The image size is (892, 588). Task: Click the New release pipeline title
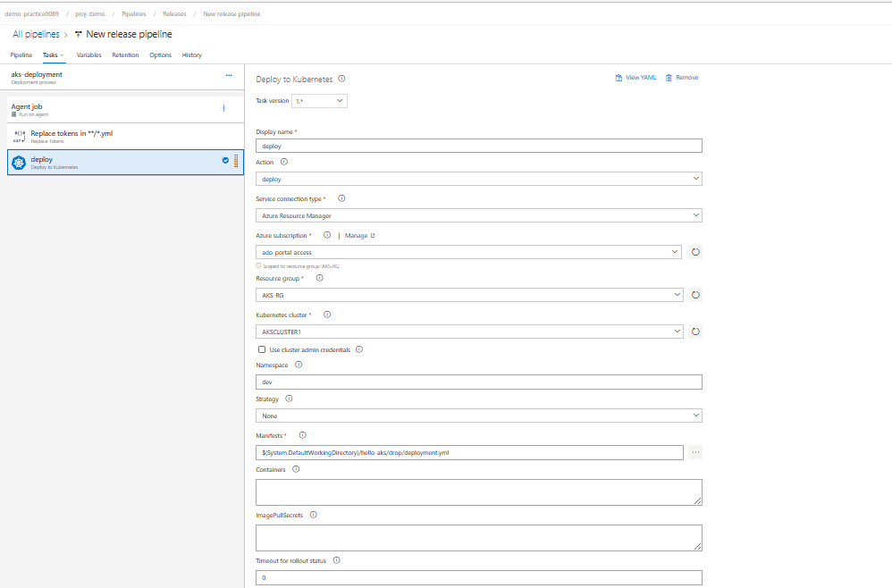pos(129,34)
